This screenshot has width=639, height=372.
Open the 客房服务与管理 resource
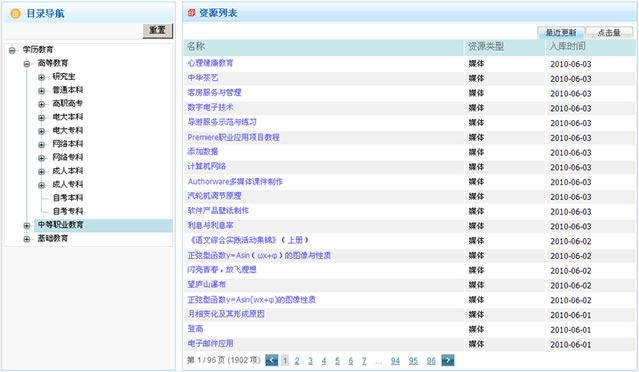click(x=214, y=92)
